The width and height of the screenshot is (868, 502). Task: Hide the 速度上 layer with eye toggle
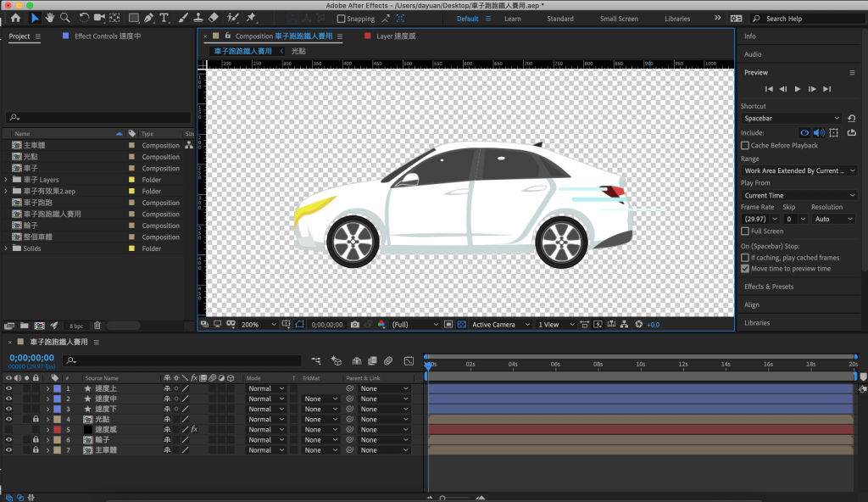tap(9, 388)
